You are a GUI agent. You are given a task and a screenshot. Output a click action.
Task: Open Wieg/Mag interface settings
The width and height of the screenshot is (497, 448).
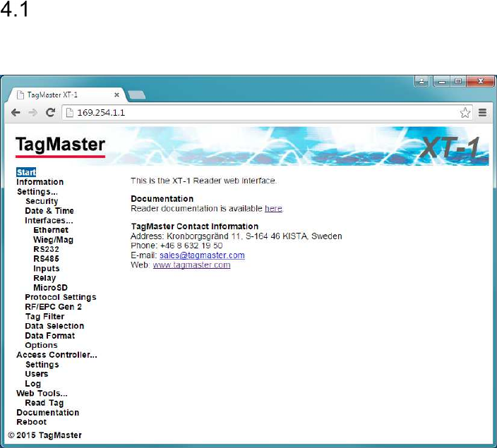click(53, 240)
